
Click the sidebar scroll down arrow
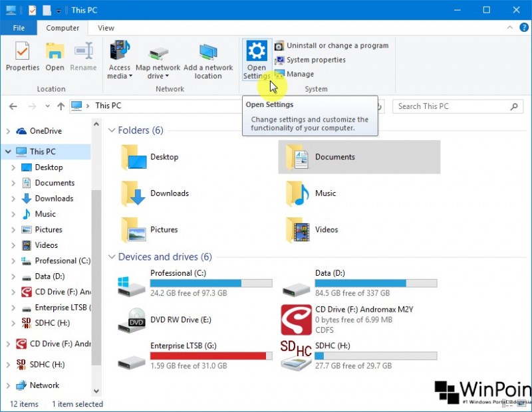point(96,391)
